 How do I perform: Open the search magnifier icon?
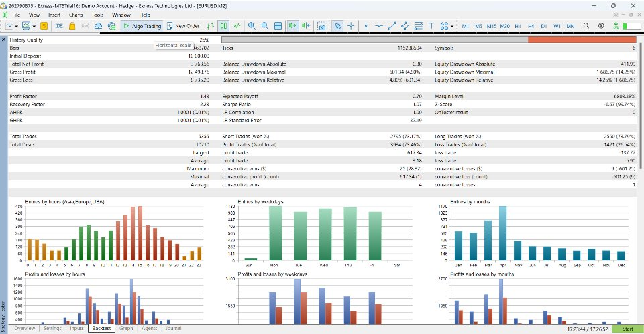tap(586, 26)
